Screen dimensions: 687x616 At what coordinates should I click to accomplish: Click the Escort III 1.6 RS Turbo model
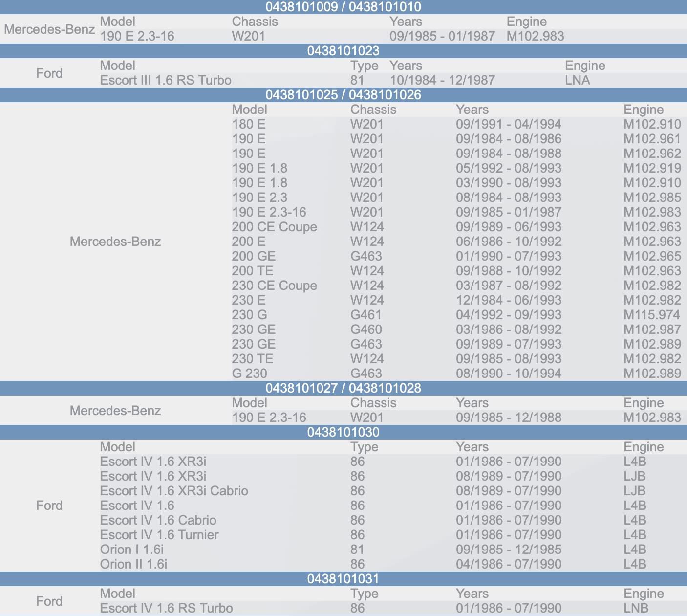[x=166, y=80]
